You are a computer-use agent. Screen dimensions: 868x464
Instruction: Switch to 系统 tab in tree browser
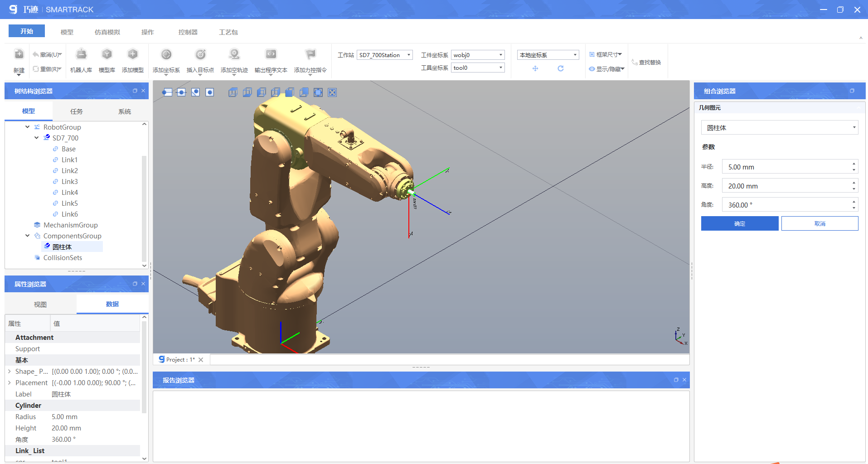click(x=125, y=111)
